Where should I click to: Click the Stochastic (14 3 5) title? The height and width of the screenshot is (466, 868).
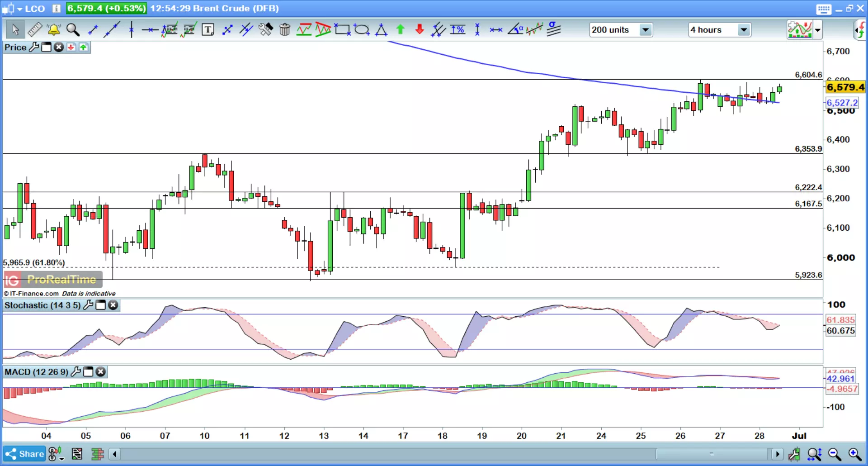42,305
